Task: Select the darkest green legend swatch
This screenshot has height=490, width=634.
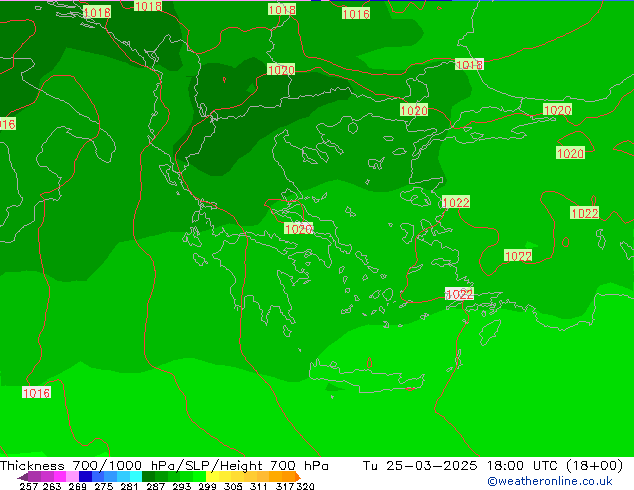Action: point(148,476)
